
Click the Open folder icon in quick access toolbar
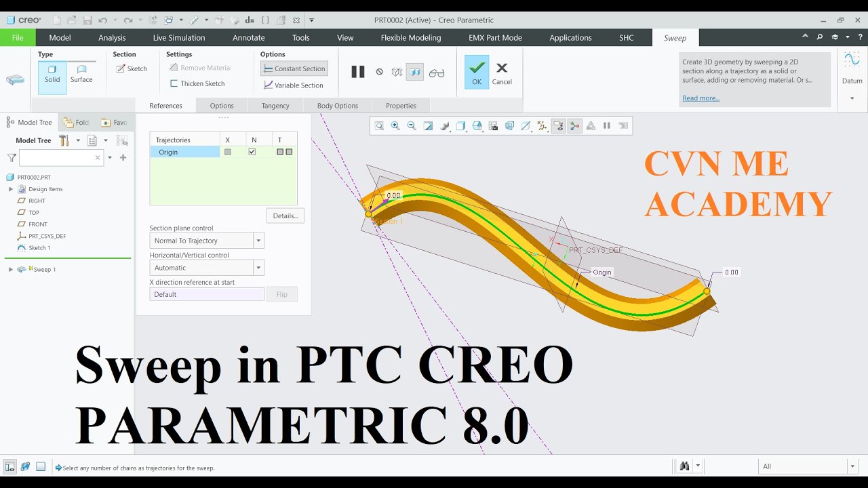72,20
